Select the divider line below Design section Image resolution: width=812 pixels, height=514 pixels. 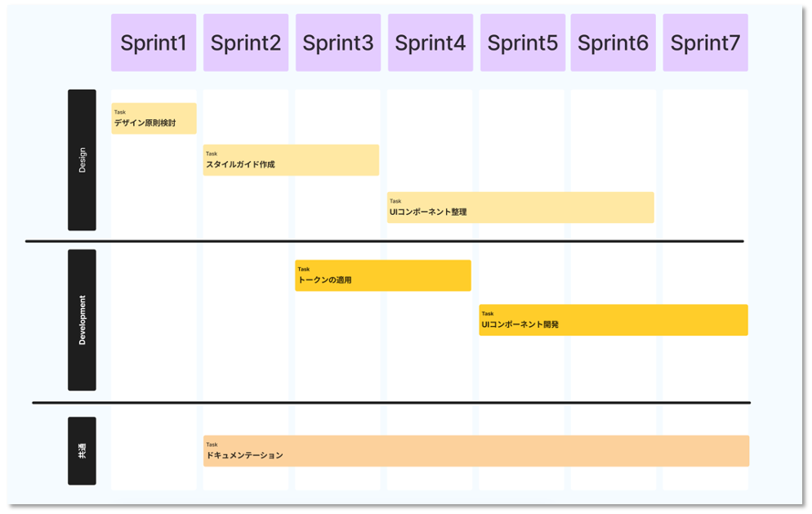[384, 241]
